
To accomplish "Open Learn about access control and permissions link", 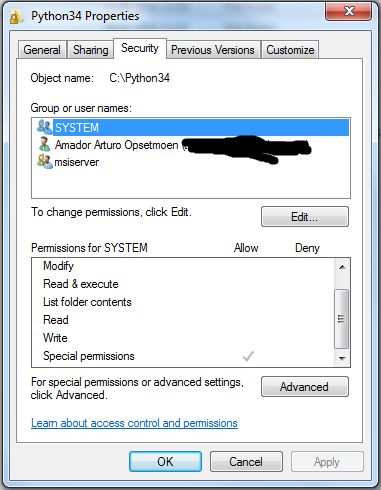I will pyautogui.click(x=134, y=423).
